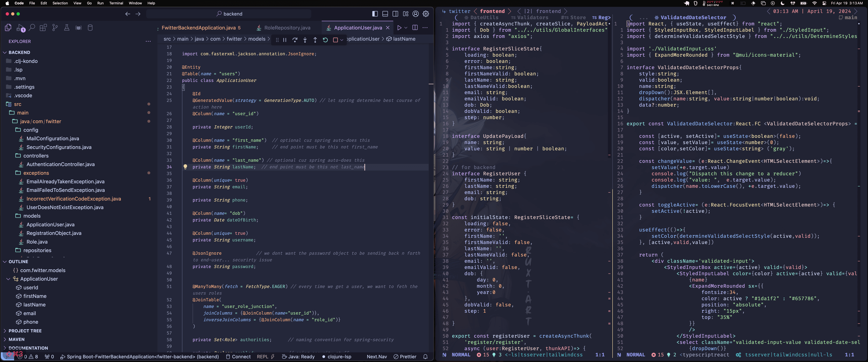Click the red debug Stop square
The width and height of the screenshot is (868, 362).
click(x=335, y=40)
